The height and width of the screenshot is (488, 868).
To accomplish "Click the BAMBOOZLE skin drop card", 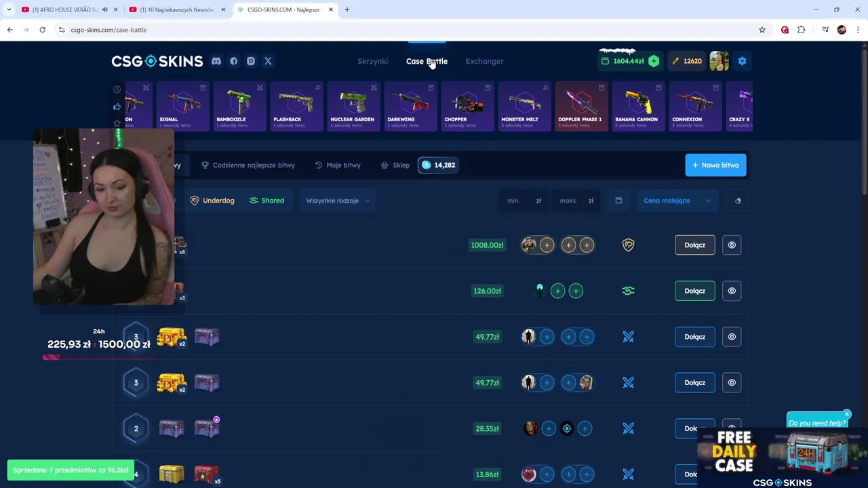I will 239,106.
